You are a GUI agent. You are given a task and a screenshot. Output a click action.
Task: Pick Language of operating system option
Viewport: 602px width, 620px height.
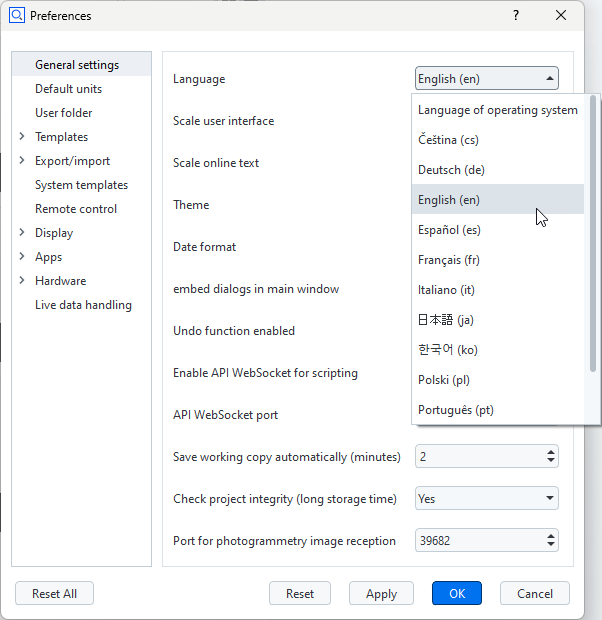click(497, 110)
